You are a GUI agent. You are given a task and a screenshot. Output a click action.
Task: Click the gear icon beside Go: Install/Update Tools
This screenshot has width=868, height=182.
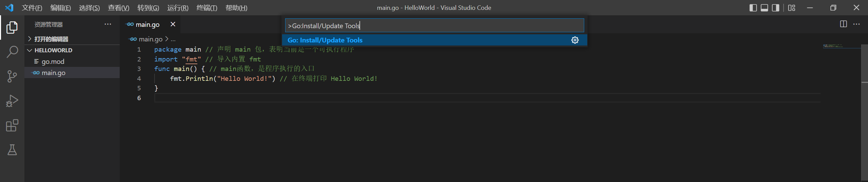(x=575, y=40)
